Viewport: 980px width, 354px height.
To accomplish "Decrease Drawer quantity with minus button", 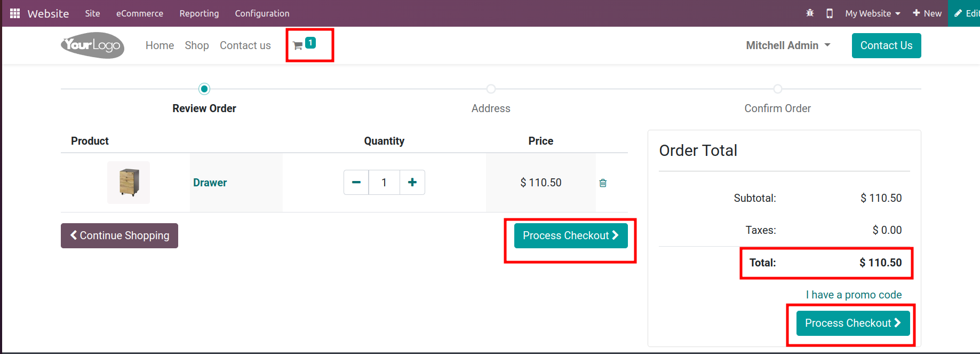I will tap(356, 183).
